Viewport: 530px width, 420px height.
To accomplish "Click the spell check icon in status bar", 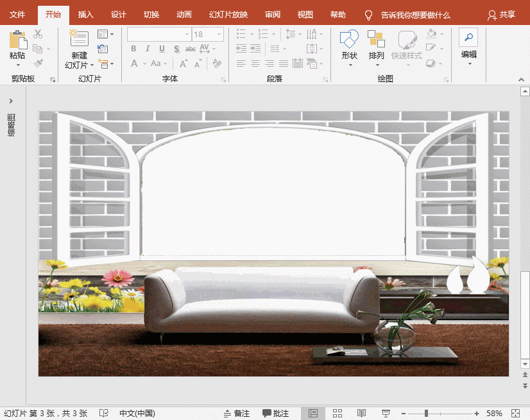I will coord(104,413).
